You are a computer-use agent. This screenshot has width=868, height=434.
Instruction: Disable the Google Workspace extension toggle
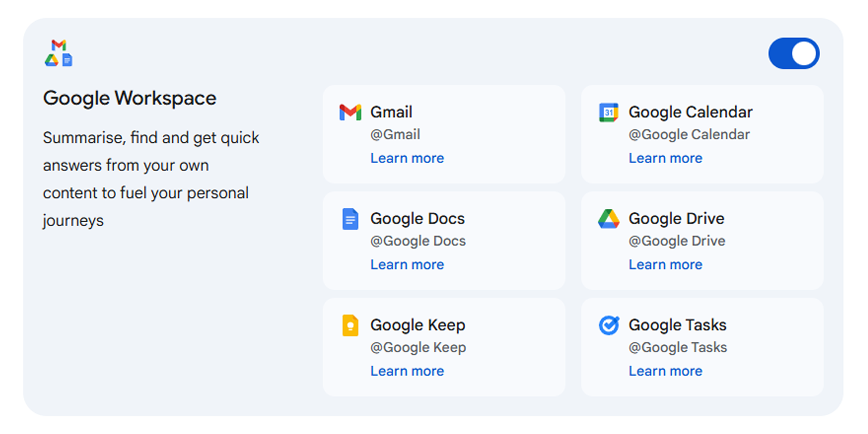[794, 54]
